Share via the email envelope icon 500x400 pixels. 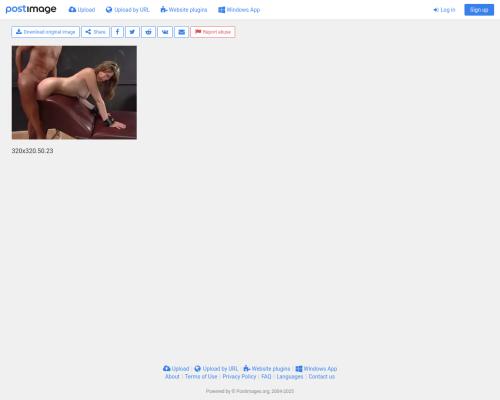[x=181, y=32]
